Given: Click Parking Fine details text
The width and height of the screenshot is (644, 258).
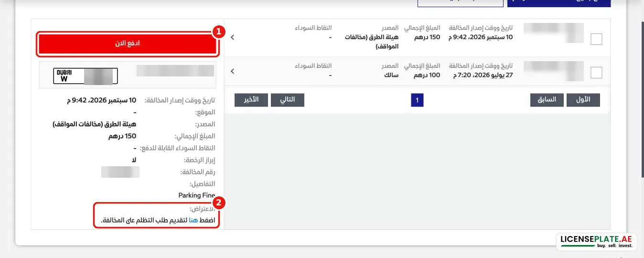Looking at the screenshot, I should pyautogui.click(x=196, y=195).
